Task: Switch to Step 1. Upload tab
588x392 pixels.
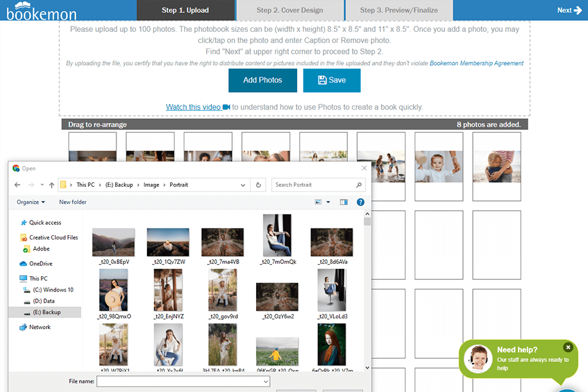Action: [x=186, y=10]
